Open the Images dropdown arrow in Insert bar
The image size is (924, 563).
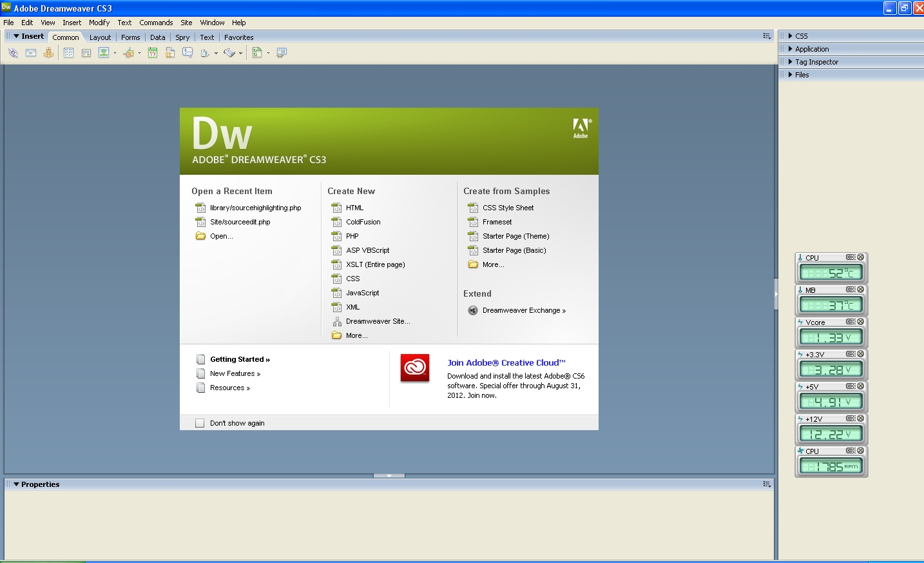point(115,54)
